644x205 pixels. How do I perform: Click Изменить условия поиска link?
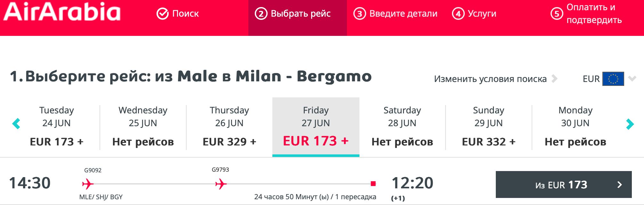[x=490, y=79]
